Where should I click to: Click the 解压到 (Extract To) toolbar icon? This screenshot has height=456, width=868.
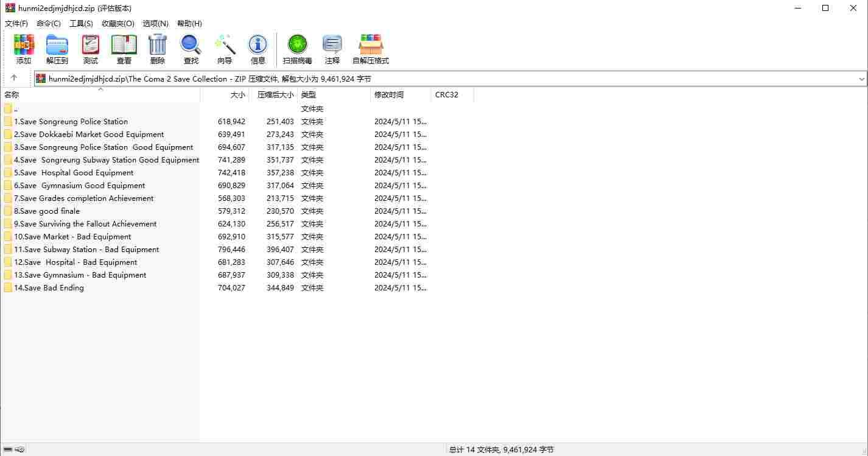[57, 49]
